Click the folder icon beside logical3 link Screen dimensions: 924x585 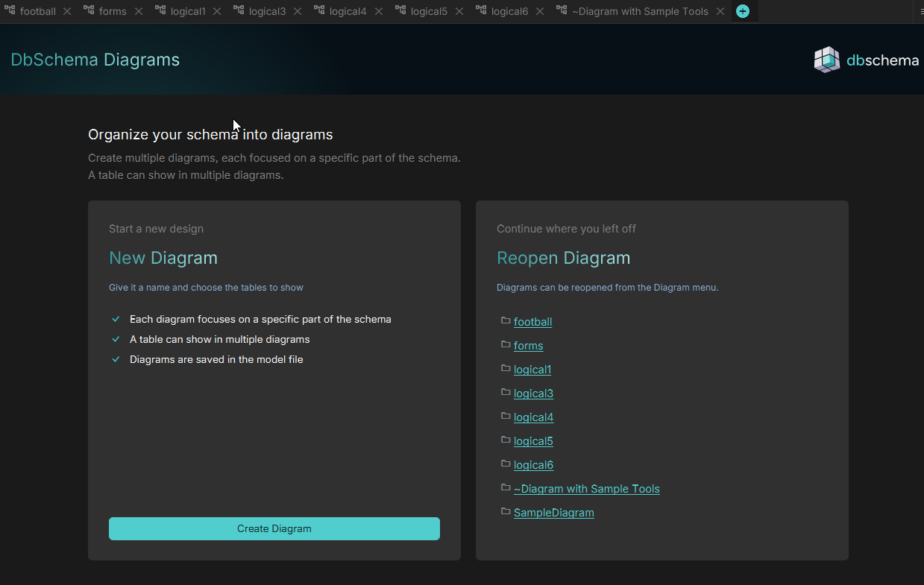pyautogui.click(x=506, y=392)
